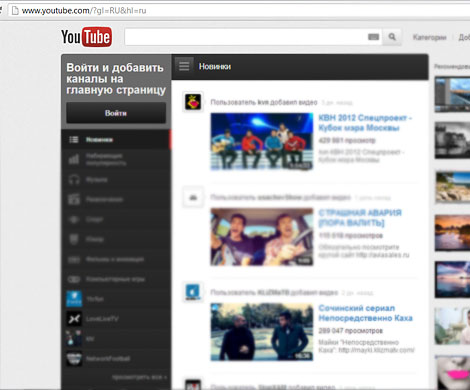This screenshot has width=470, height=390.
Task: Click the channel avatar below LoveLiveTV
Action: (74, 339)
